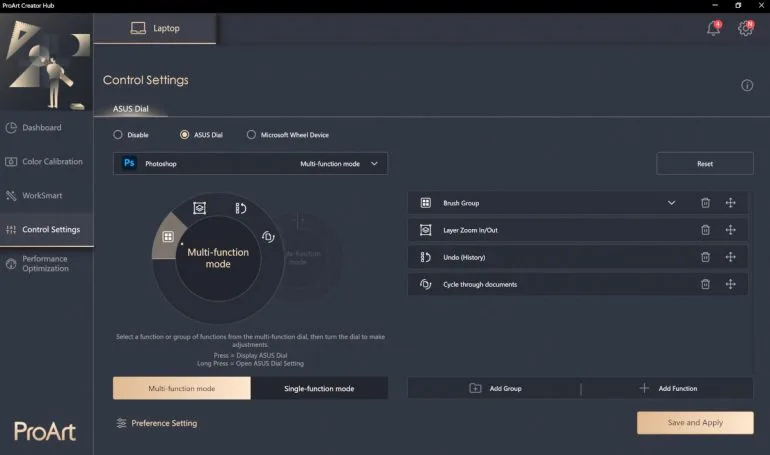Select Brush Group segment on the dial

pyautogui.click(x=168, y=237)
